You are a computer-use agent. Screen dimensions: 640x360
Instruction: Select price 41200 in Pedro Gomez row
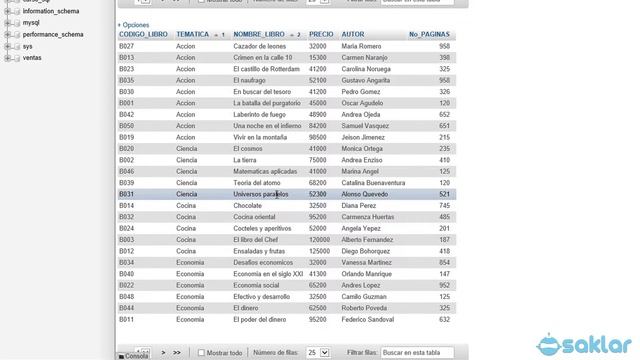point(318,92)
